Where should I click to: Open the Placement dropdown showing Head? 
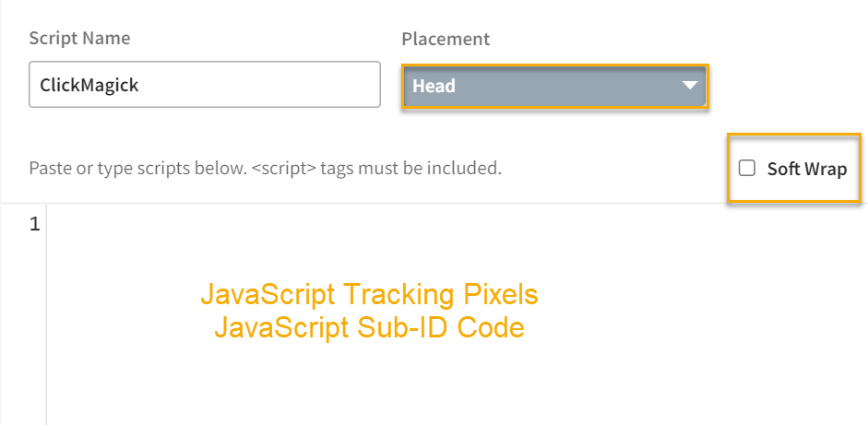pos(553,86)
